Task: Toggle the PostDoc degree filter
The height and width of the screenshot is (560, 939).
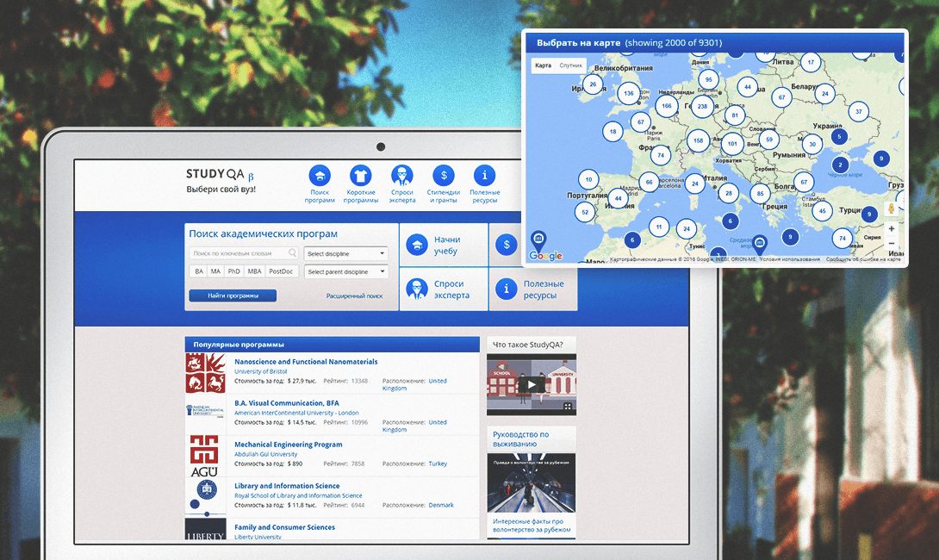Action: 281,271
